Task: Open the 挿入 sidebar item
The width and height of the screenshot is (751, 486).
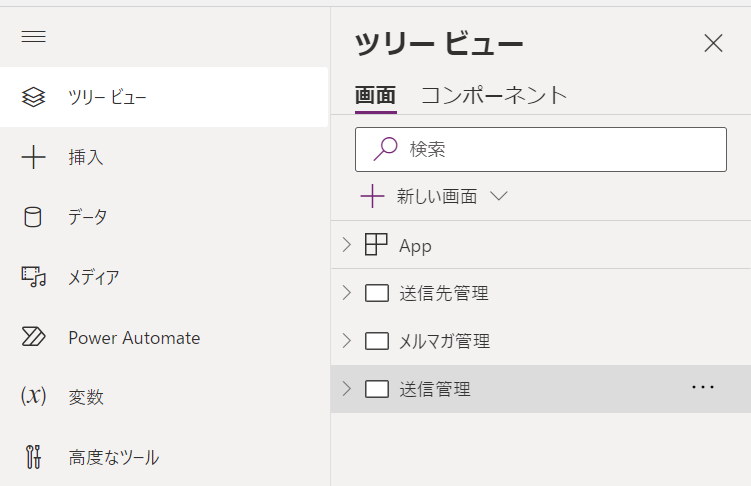Action: tap(164, 157)
